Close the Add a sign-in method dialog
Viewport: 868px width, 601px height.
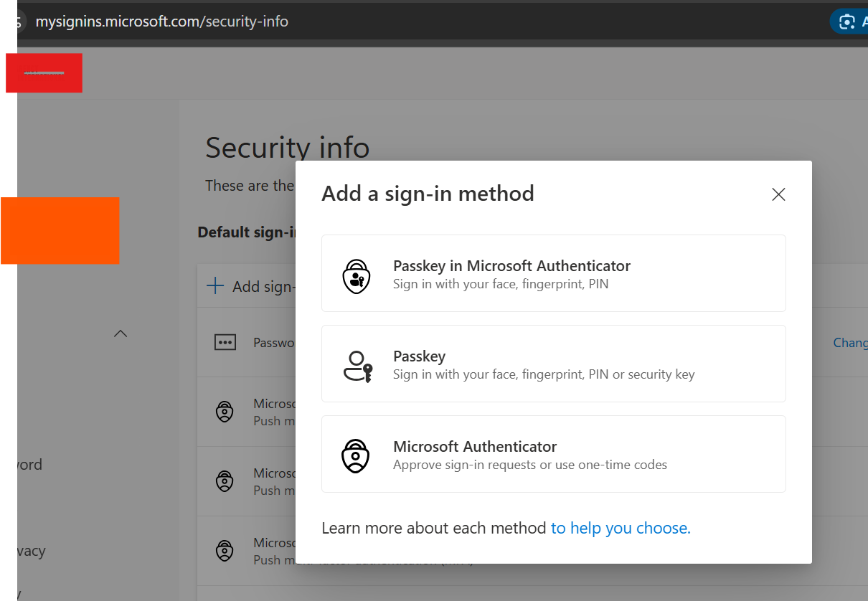coord(778,194)
